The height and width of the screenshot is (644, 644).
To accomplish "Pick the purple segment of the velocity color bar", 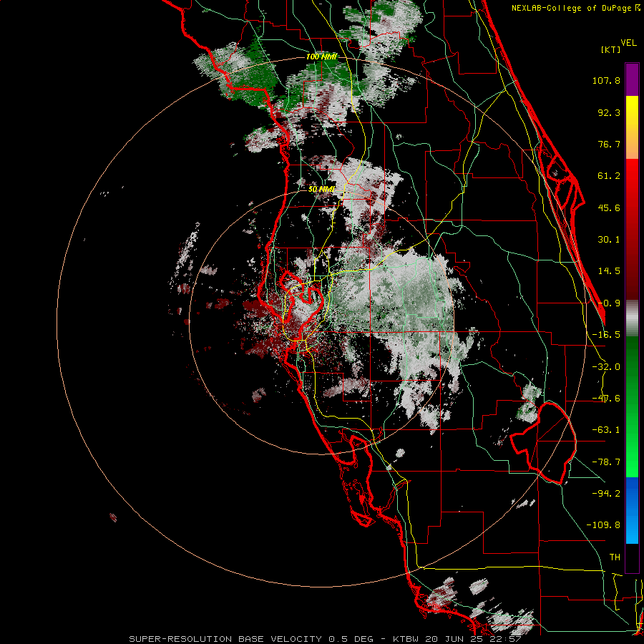I will 632,79.
